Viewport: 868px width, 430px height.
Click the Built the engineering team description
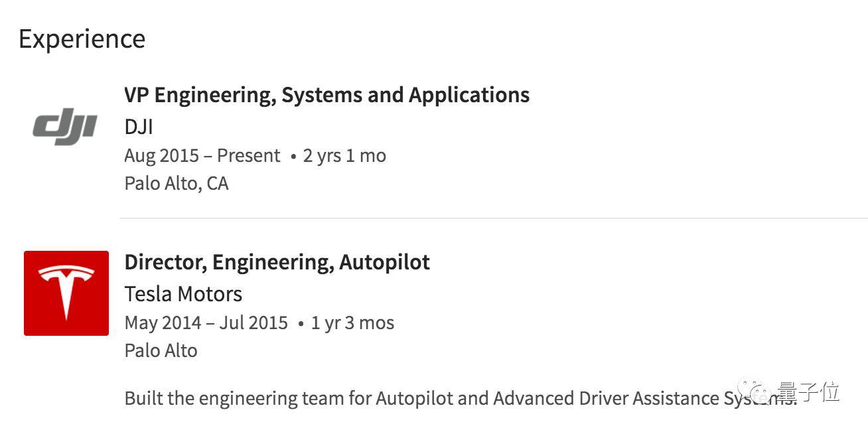461,398
